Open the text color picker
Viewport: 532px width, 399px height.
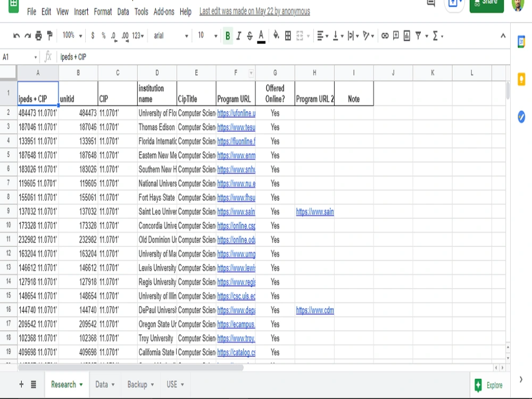point(261,36)
